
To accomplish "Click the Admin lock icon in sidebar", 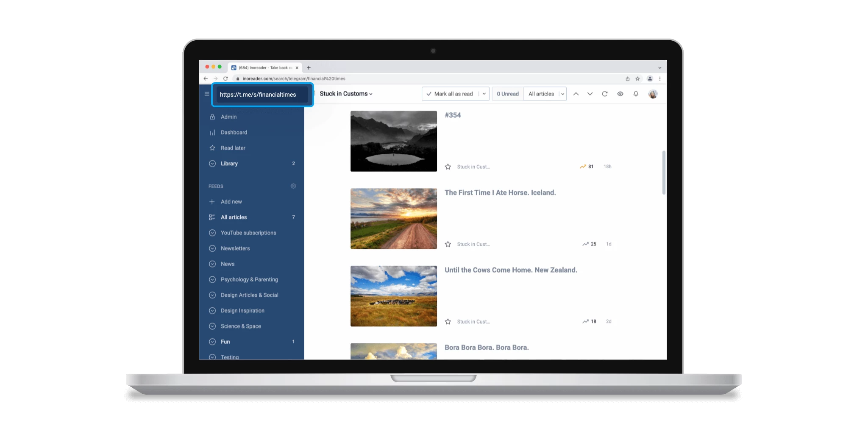I will pos(212,117).
